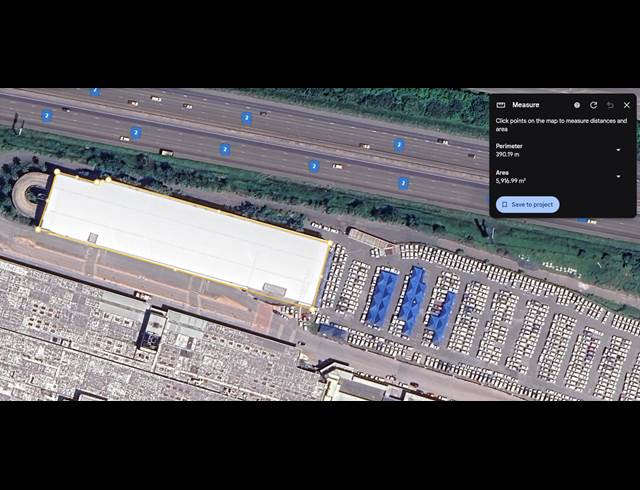Image resolution: width=640 pixels, height=490 pixels.
Task: Click the 'Click points on the map' instruction
Action: pyautogui.click(x=561, y=125)
